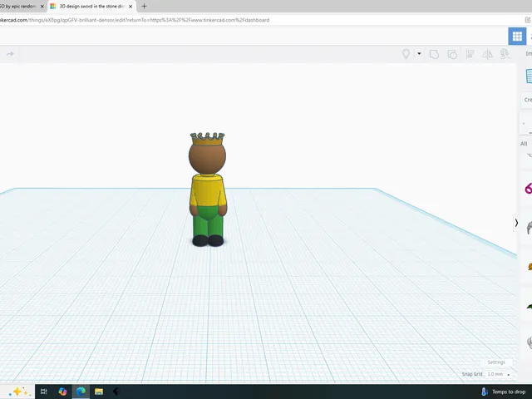Open the blue 3D design grid view button
532x399 pixels.
(x=517, y=37)
